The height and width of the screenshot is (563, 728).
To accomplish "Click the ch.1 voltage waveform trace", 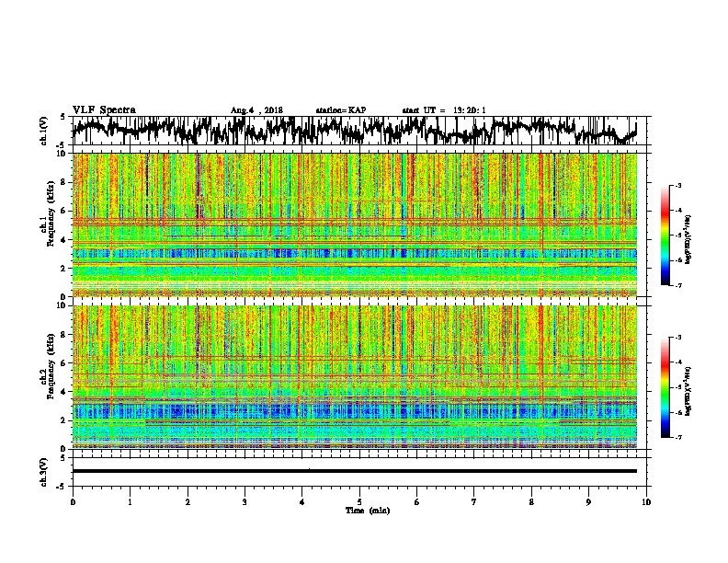I will pos(355,131).
